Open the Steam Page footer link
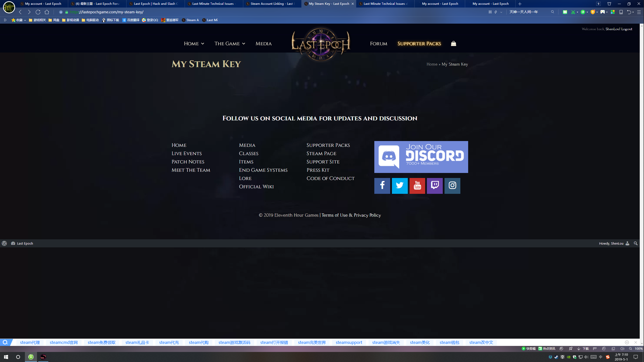The height and width of the screenshot is (362, 644). [x=321, y=153]
